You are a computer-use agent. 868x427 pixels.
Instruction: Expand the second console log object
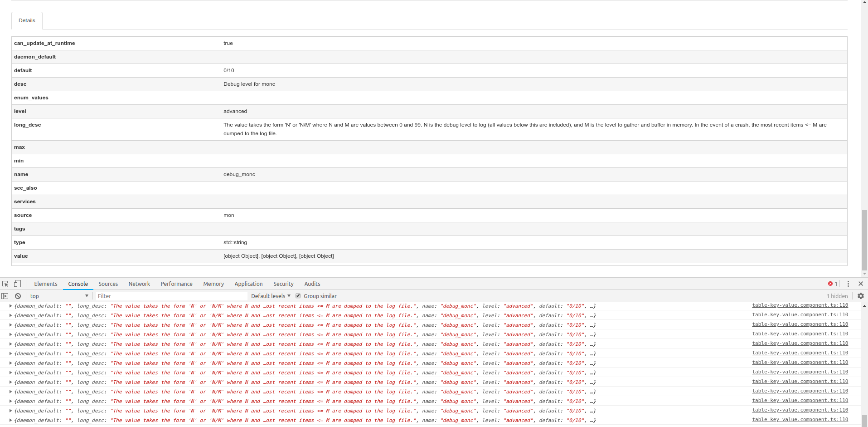(x=10, y=315)
